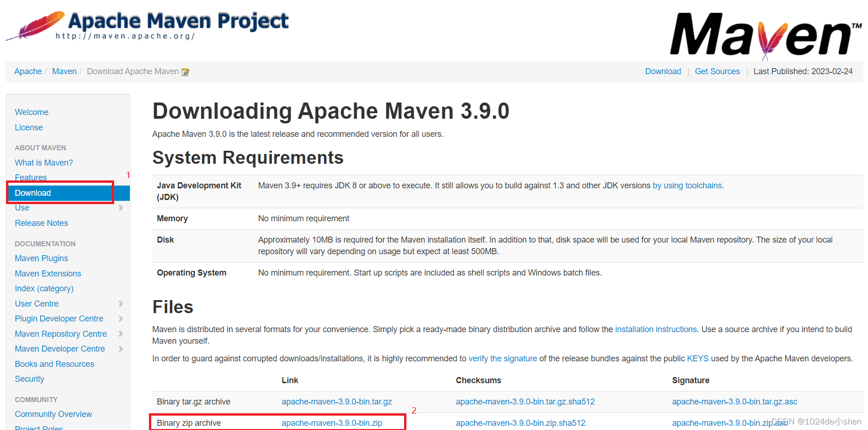Expand the User Centre chevron

(x=121, y=304)
